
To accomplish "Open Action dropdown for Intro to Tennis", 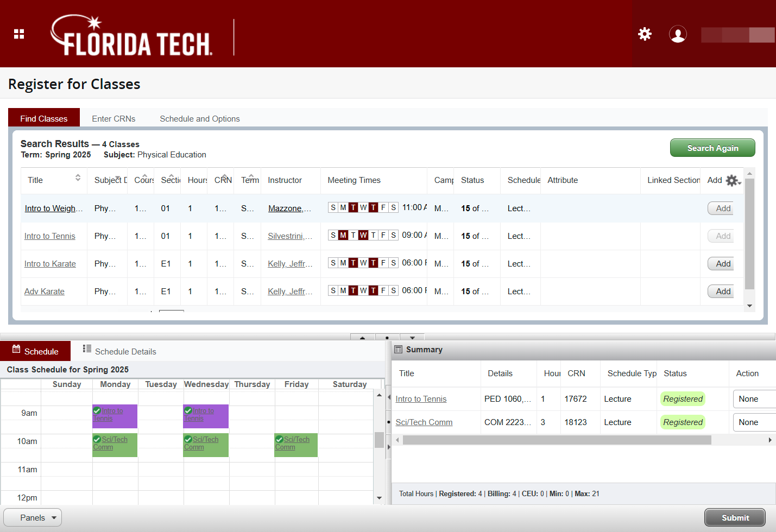I will [754, 399].
